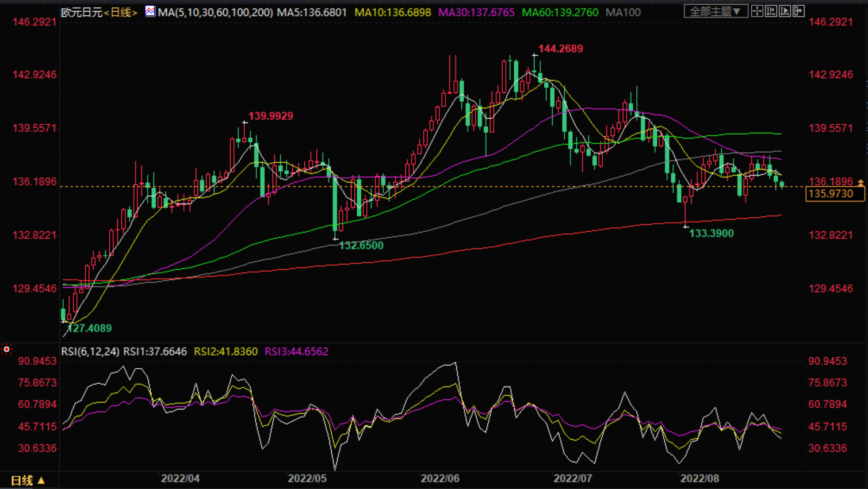Click the 2022/06 date on time axis
The image size is (868, 489).
[x=440, y=479]
